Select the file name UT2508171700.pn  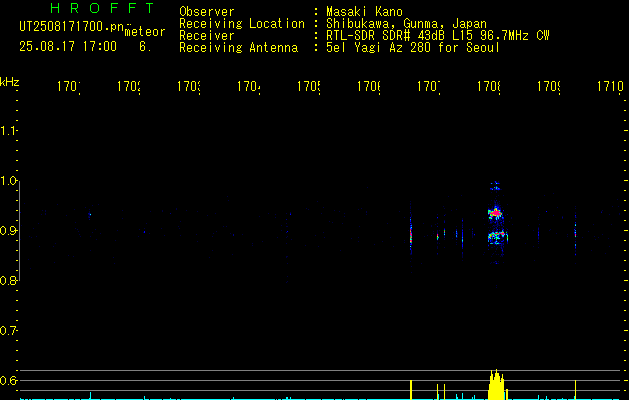tap(72, 27)
